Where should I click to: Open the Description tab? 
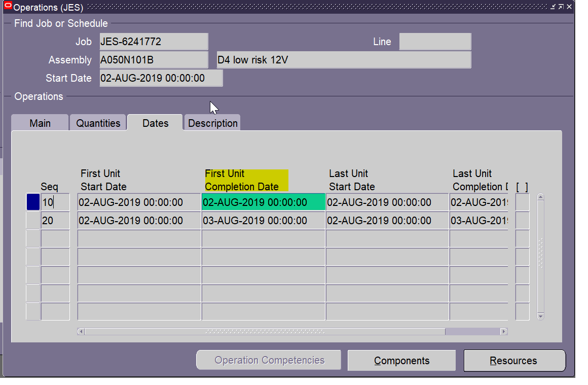tap(212, 122)
